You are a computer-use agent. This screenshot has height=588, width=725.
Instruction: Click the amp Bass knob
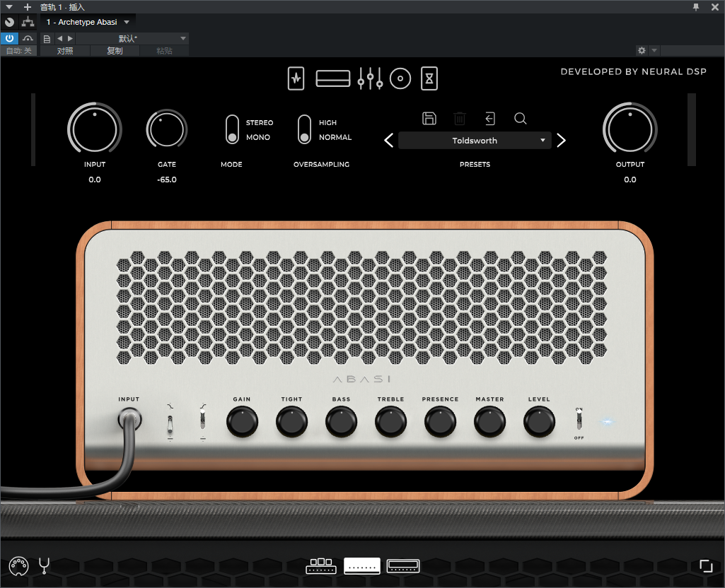[x=341, y=421]
